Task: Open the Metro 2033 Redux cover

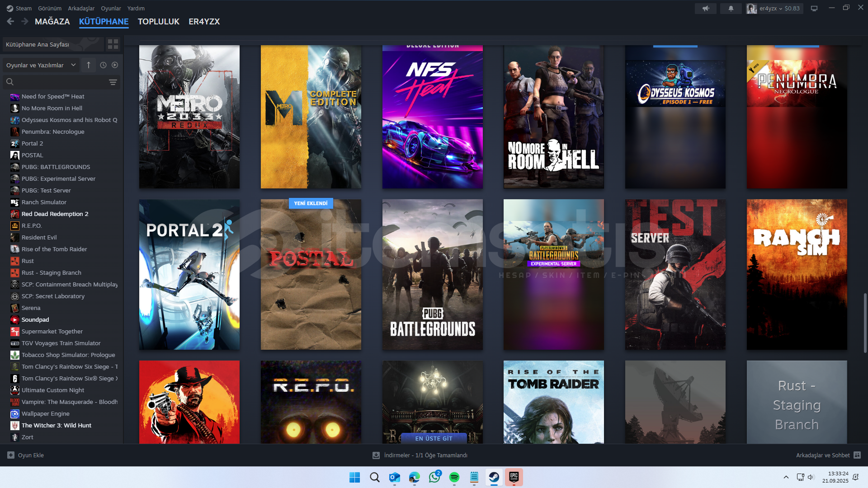Action: click(189, 117)
